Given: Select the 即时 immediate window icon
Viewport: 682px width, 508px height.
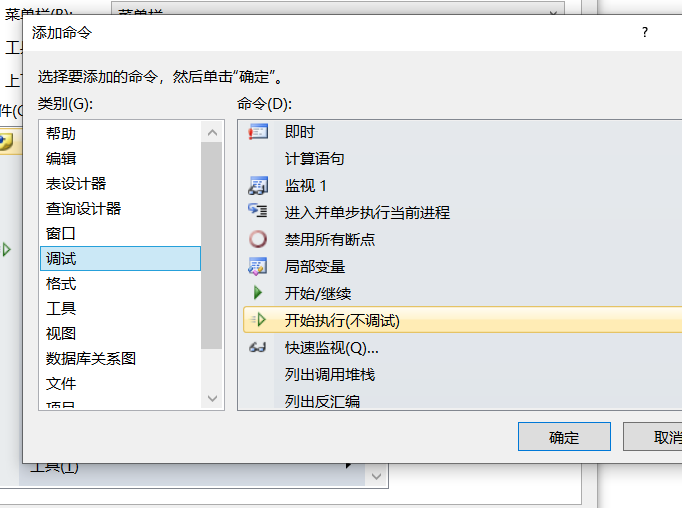Looking at the screenshot, I should 258,132.
